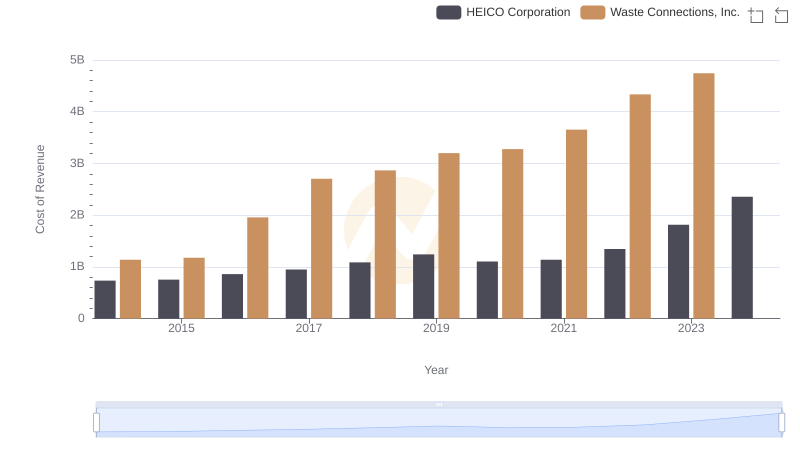
Task: Toggle Waste Connections legend swatch
Action: coord(592,12)
